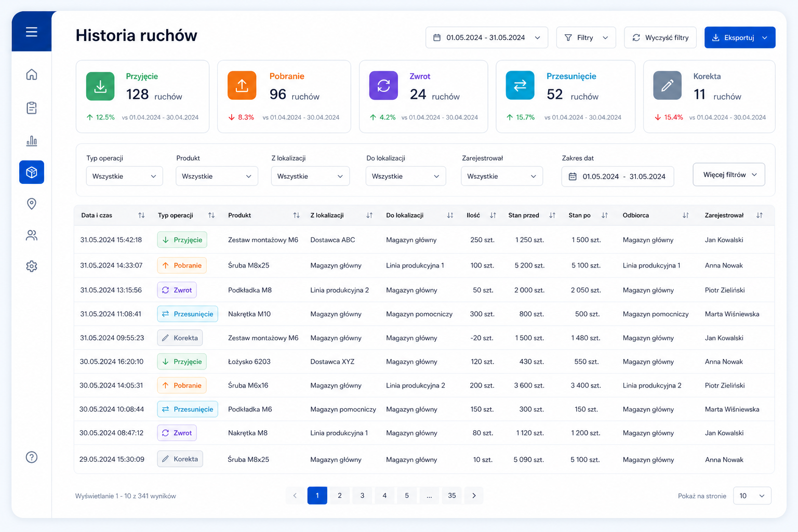Open the clipboard documents sidebar icon

32,108
